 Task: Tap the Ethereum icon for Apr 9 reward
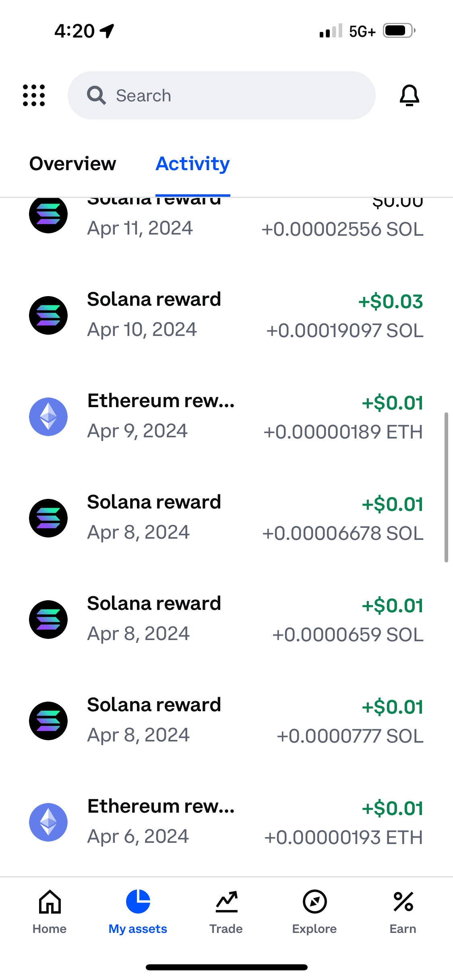tap(48, 417)
